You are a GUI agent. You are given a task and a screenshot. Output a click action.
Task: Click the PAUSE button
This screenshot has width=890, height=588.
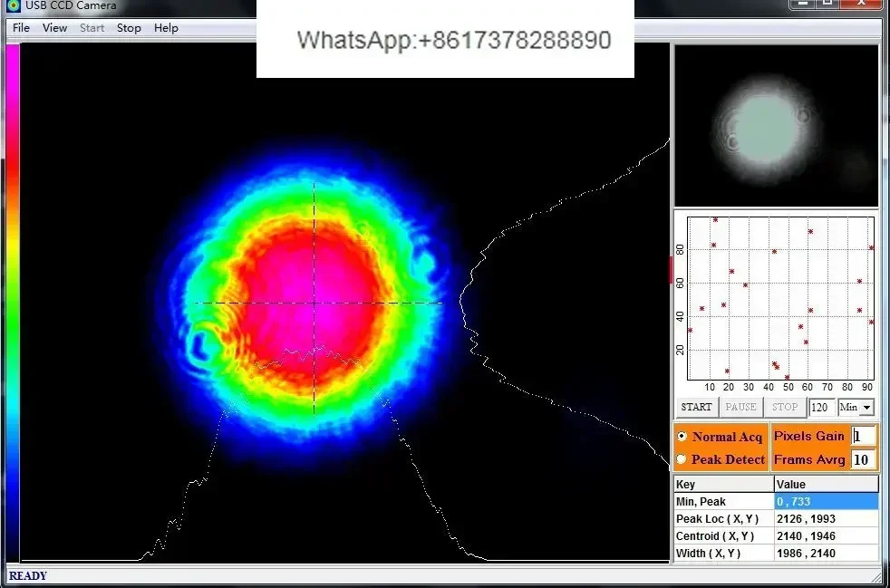(740, 407)
